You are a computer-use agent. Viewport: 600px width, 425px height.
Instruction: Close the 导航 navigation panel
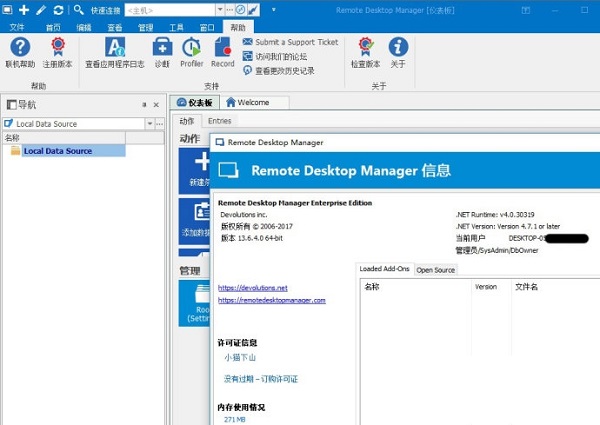coord(156,104)
